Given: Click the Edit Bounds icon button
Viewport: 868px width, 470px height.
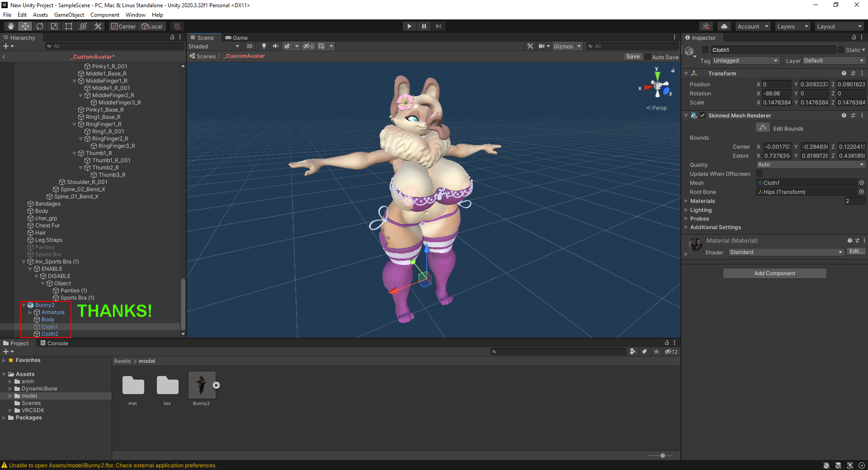Looking at the screenshot, I should (763, 128).
